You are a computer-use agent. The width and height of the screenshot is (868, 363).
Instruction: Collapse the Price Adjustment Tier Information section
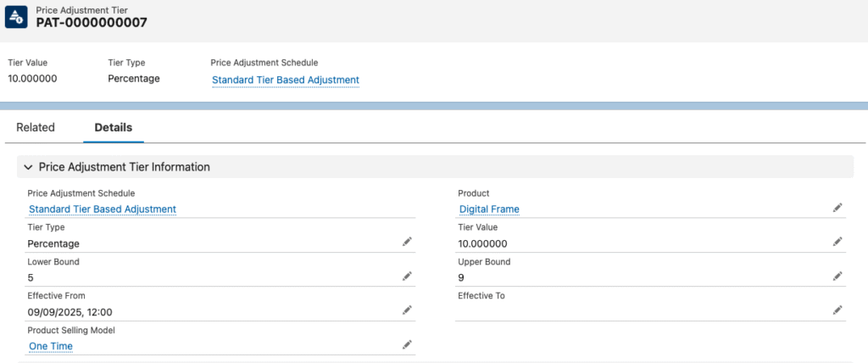coord(29,167)
